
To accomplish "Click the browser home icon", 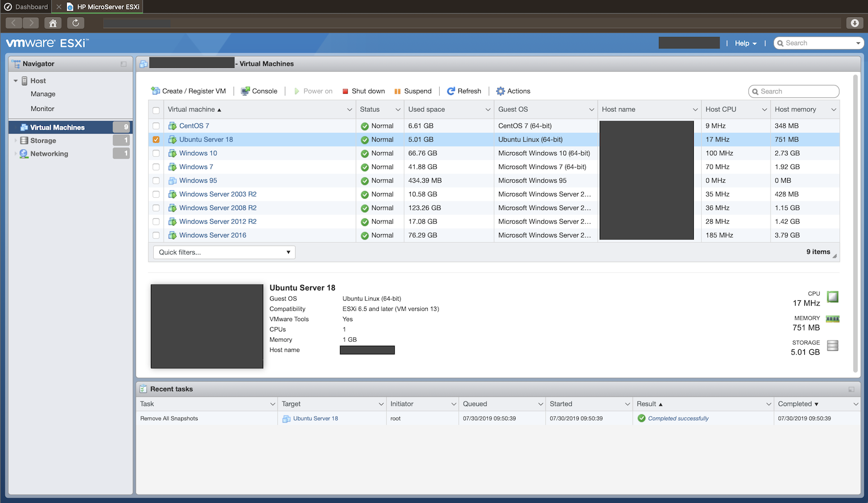I will [x=53, y=23].
